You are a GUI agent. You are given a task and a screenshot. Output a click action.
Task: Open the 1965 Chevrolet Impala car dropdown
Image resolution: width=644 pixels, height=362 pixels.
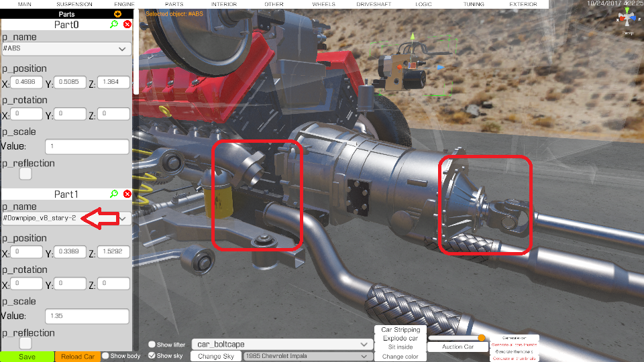pos(307,356)
